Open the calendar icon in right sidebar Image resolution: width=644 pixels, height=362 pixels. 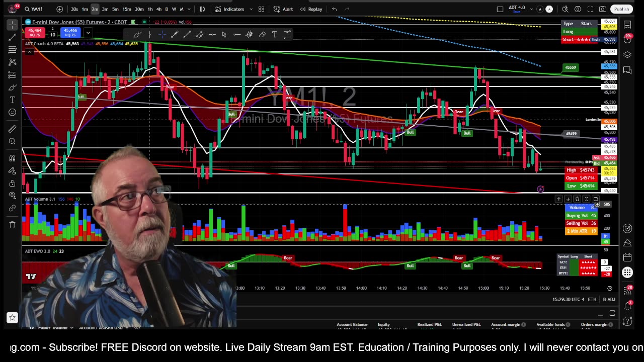tap(627, 257)
